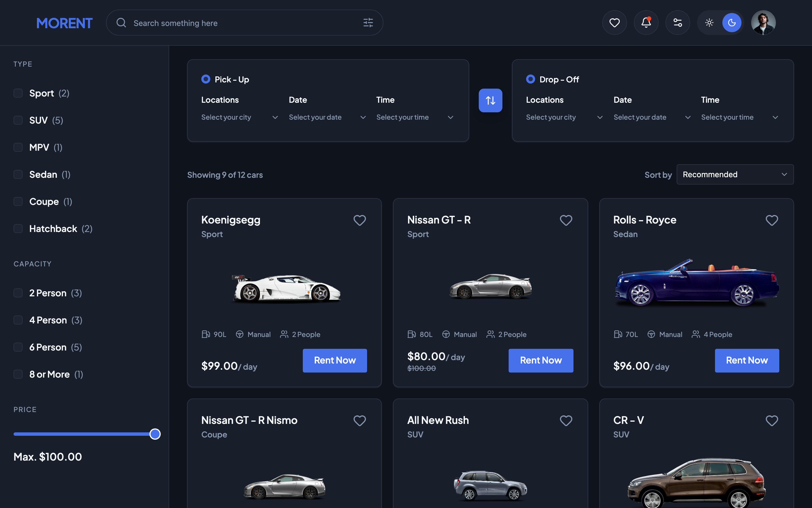812x508 pixels.
Task: Check the SUV type filter
Action: click(x=18, y=120)
